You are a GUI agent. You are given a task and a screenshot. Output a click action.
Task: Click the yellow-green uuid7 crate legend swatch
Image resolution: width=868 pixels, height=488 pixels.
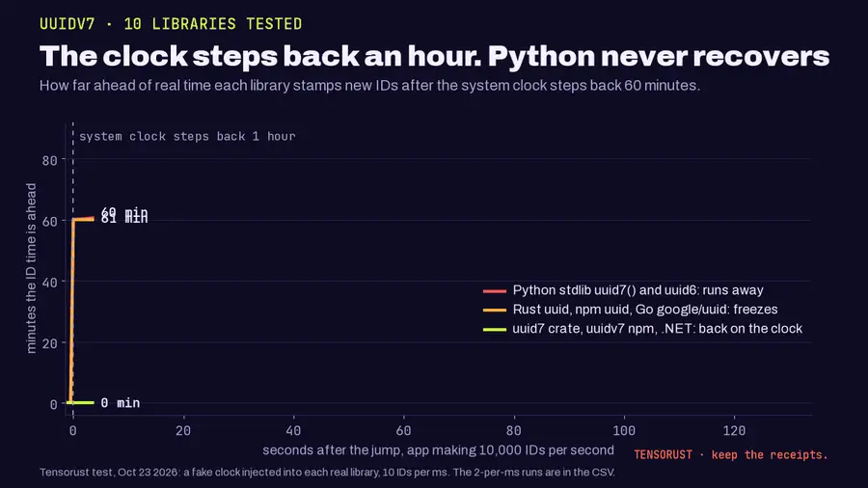tap(495, 329)
